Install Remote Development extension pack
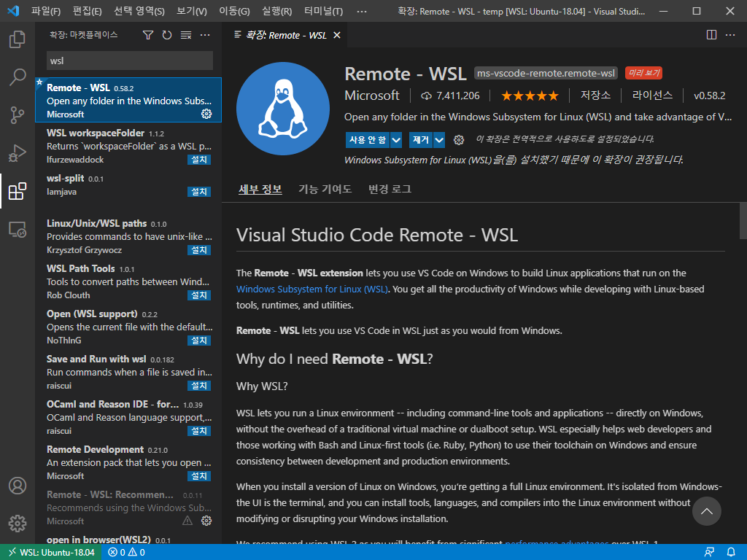The image size is (747, 560). 199,476
